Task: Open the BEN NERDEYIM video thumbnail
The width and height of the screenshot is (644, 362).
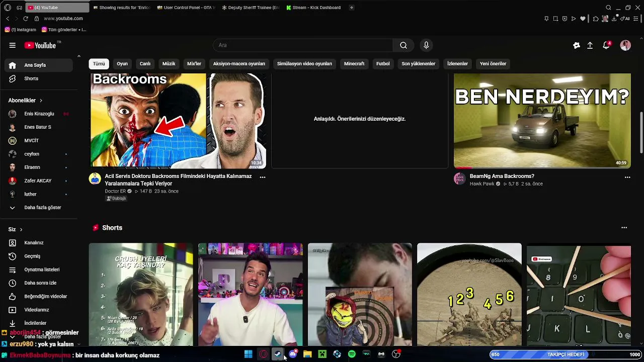Action: pyautogui.click(x=542, y=121)
